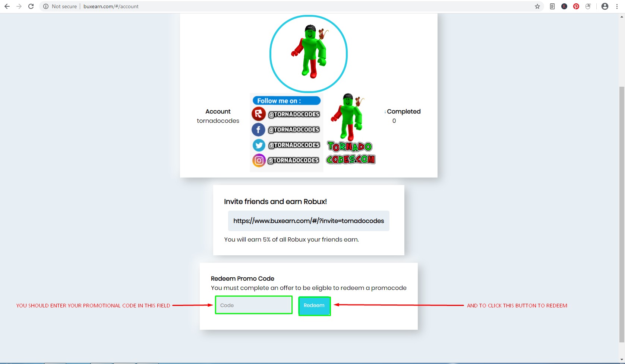Open the reading list extension icon

tap(552, 6)
